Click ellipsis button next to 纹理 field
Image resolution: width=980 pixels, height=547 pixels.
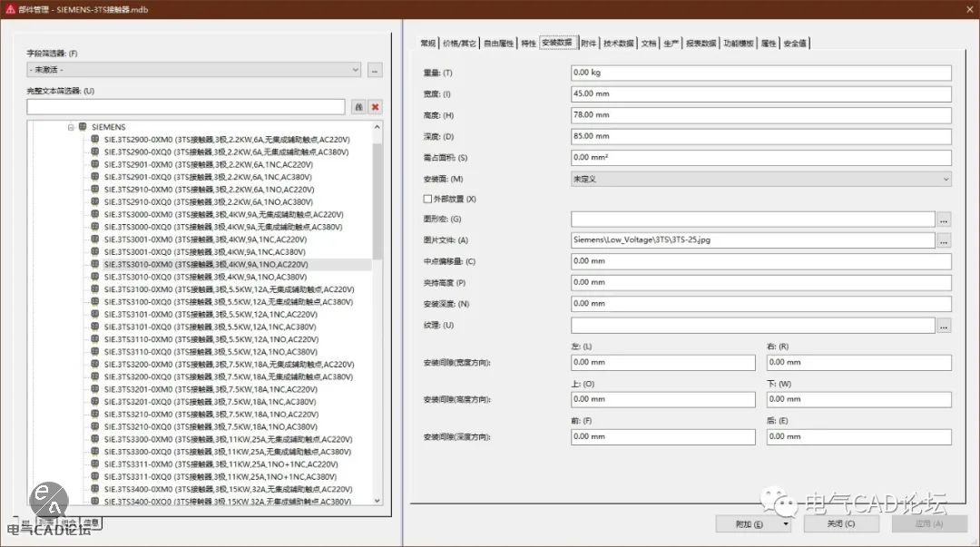[x=944, y=325]
